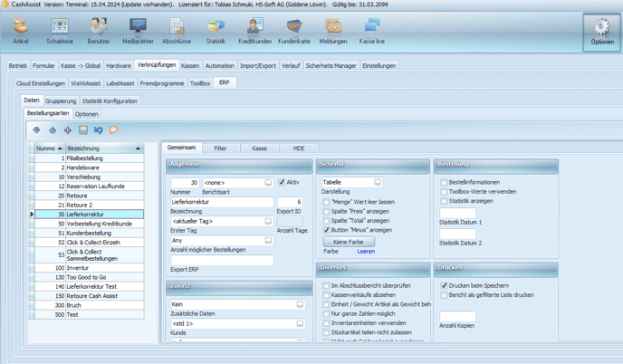Enable Spalte "Total" anzeigen checkbox
623x364 pixels.
pos(326,221)
